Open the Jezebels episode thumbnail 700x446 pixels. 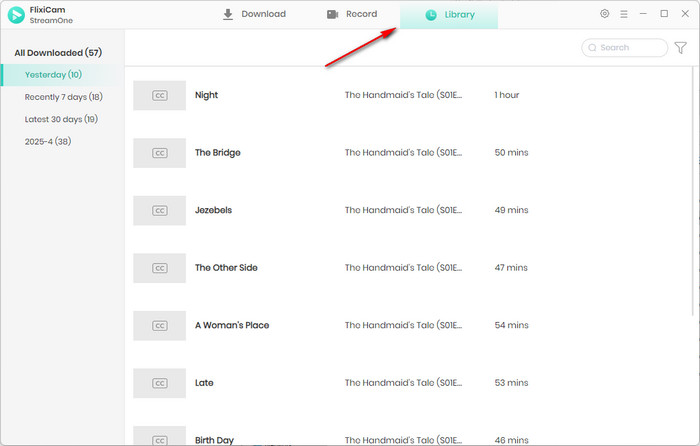159,210
